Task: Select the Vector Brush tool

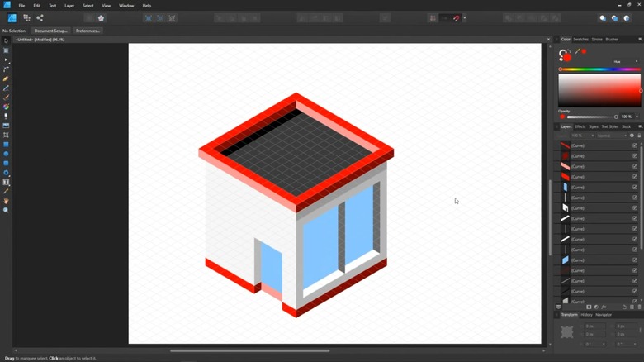Action: click(6, 98)
